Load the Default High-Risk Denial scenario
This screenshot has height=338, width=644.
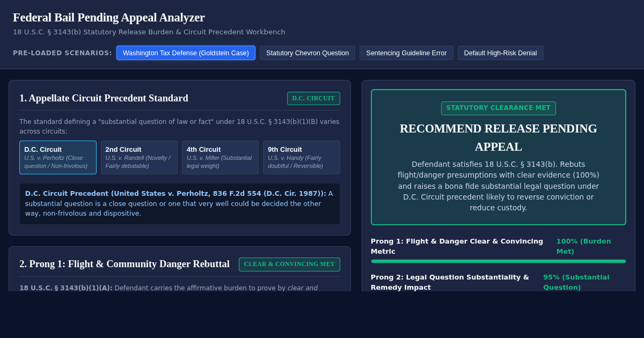point(500,53)
